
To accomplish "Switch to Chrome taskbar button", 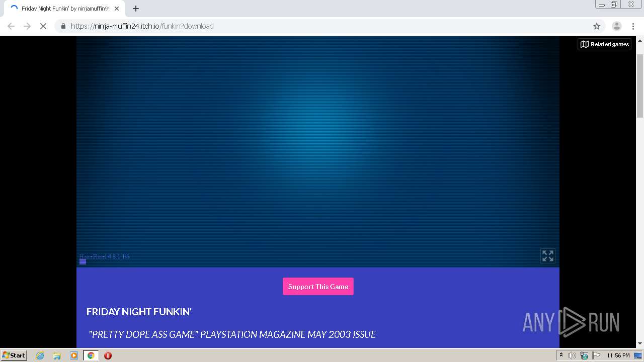I will [x=91, y=355].
